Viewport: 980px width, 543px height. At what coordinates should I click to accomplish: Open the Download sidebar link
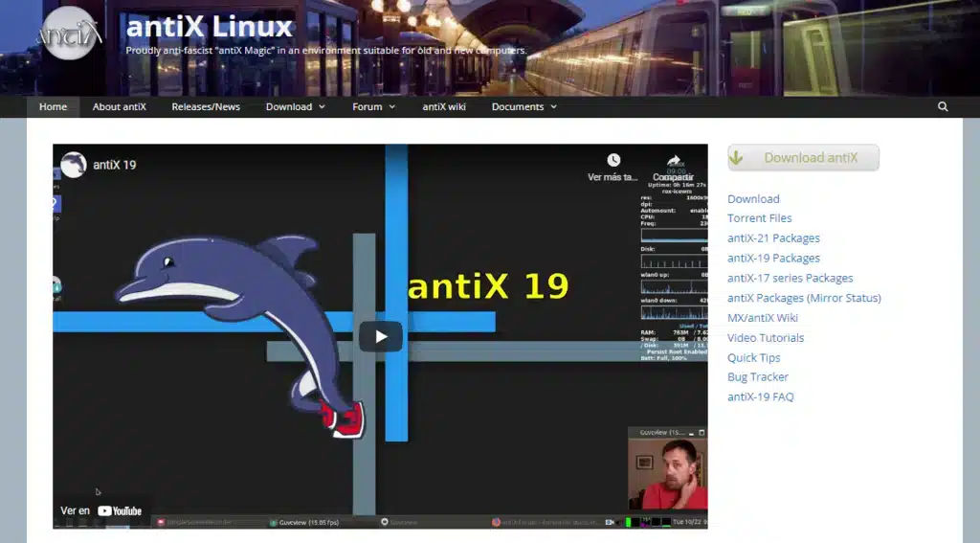[x=753, y=199]
